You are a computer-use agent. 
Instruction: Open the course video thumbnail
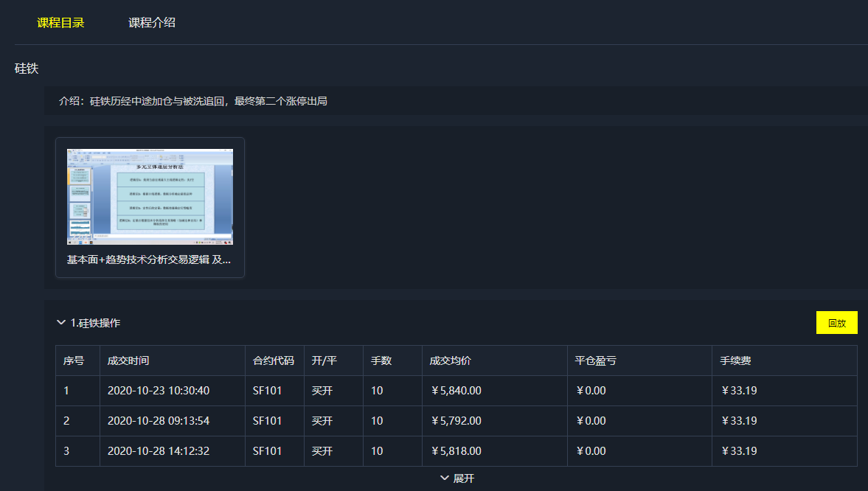(x=150, y=197)
